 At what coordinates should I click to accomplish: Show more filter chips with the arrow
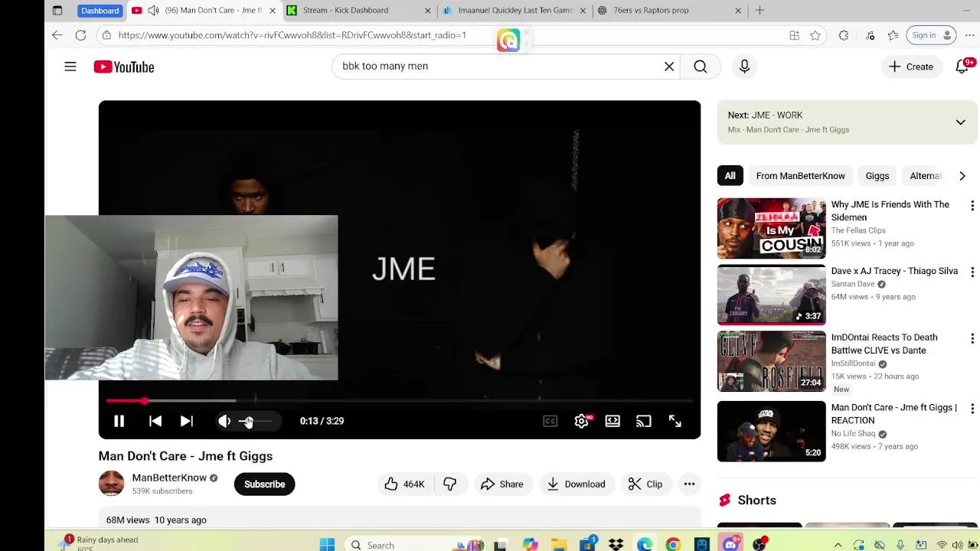(x=962, y=176)
